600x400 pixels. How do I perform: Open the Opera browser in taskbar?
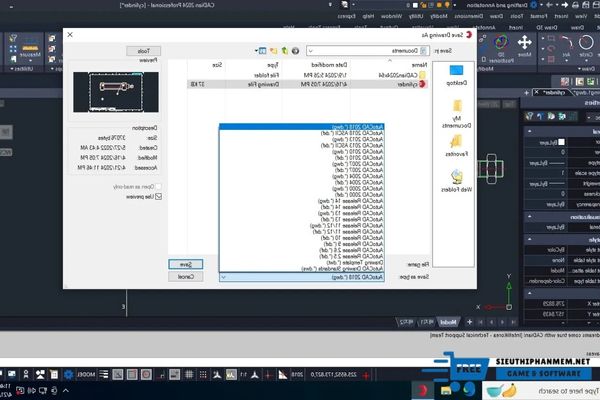[425, 389]
